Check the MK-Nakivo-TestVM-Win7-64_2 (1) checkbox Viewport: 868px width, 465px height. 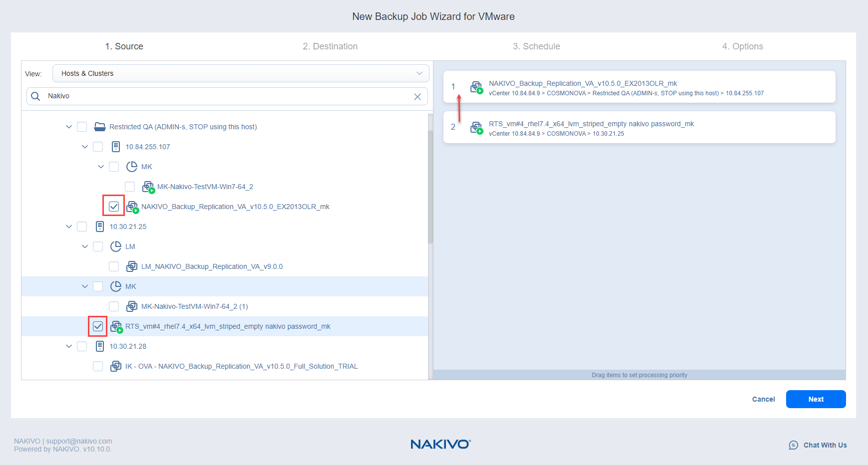tap(114, 306)
